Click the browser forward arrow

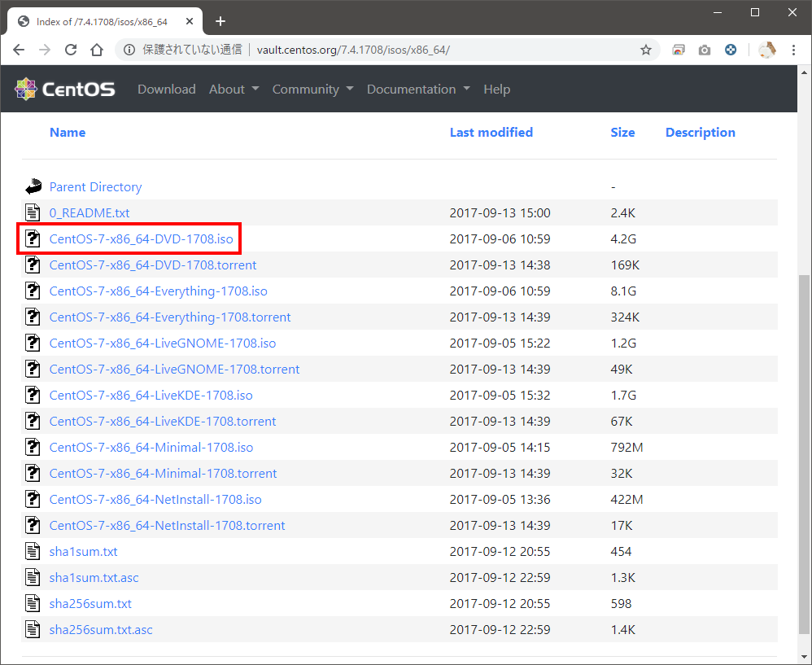click(45, 50)
